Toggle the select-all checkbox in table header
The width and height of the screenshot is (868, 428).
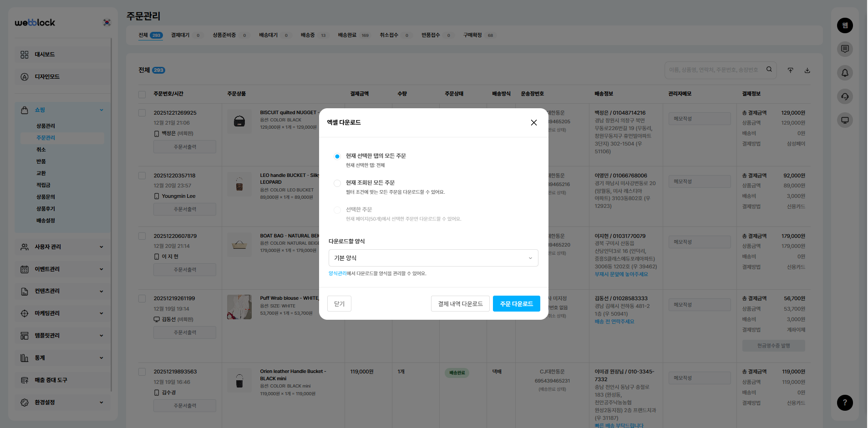tap(142, 94)
